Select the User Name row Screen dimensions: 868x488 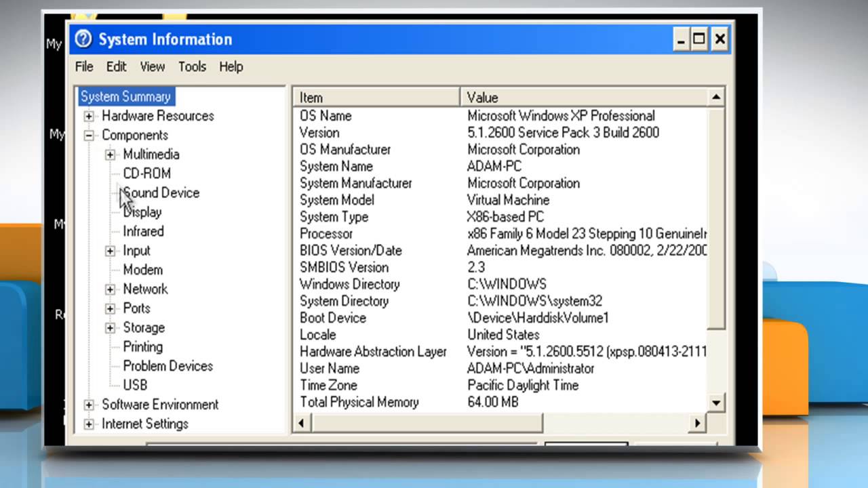tap(500, 369)
